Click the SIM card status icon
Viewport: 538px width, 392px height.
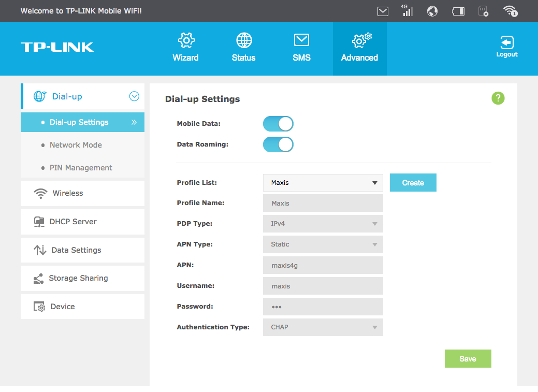coord(483,11)
